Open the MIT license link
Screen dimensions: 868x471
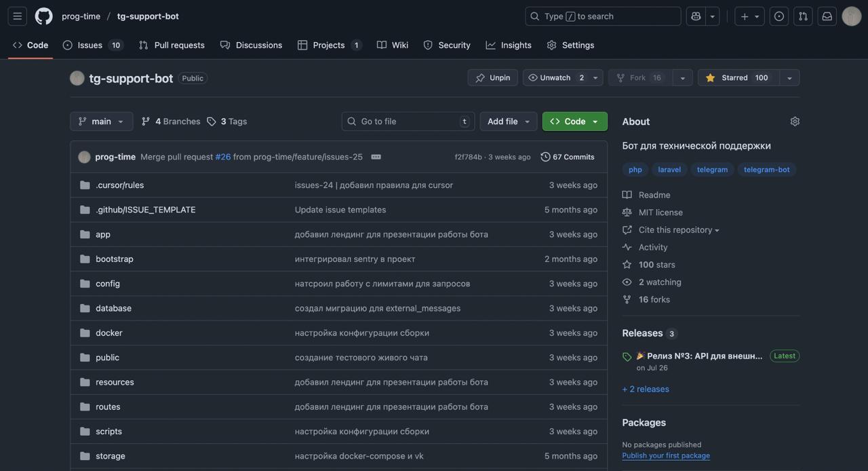[653, 212]
